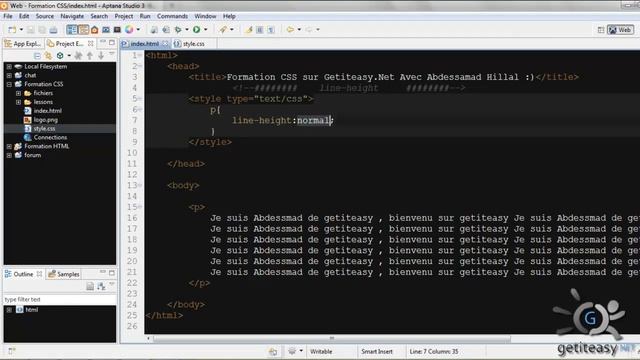Click the orange home toolbar icon
This screenshot has height=360, width=640.
click(95, 30)
